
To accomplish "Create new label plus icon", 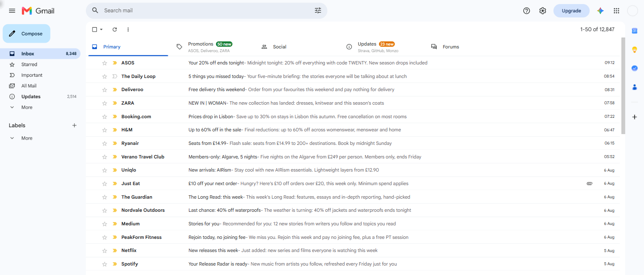I will pos(74,125).
